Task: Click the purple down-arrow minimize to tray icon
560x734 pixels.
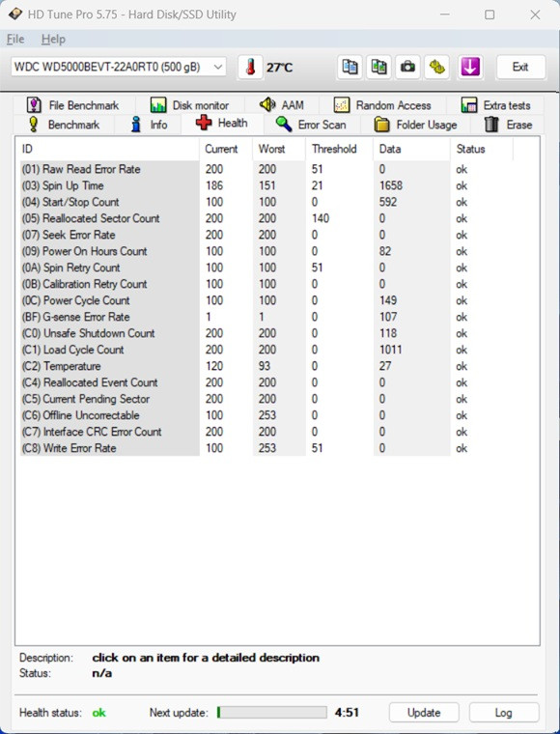Action: [469, 68]
